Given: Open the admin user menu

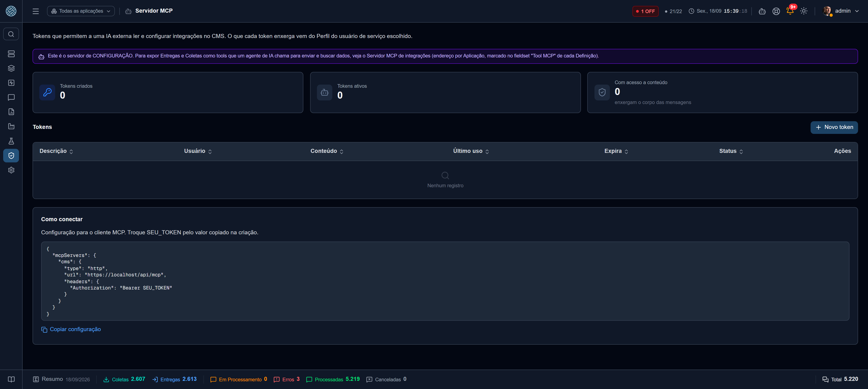Looking at the screenshot, I should (x=841, y=11).
